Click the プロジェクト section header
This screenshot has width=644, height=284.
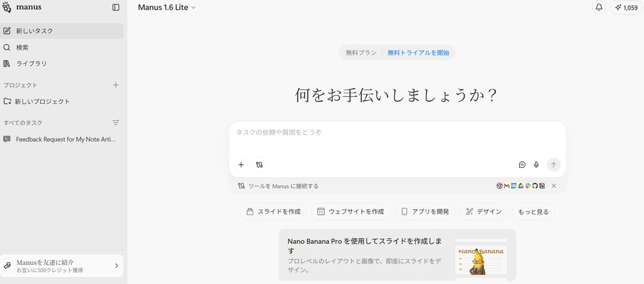point(20,85)
